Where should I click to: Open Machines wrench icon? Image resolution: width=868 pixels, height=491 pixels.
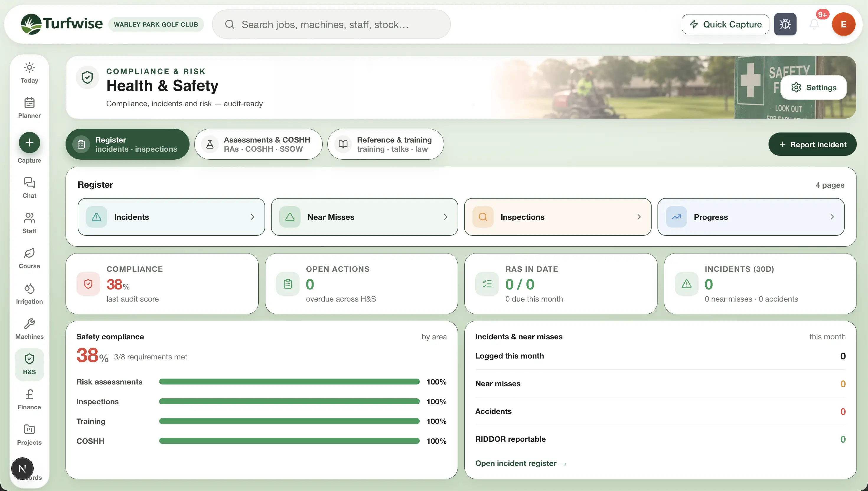pos(29,324)
